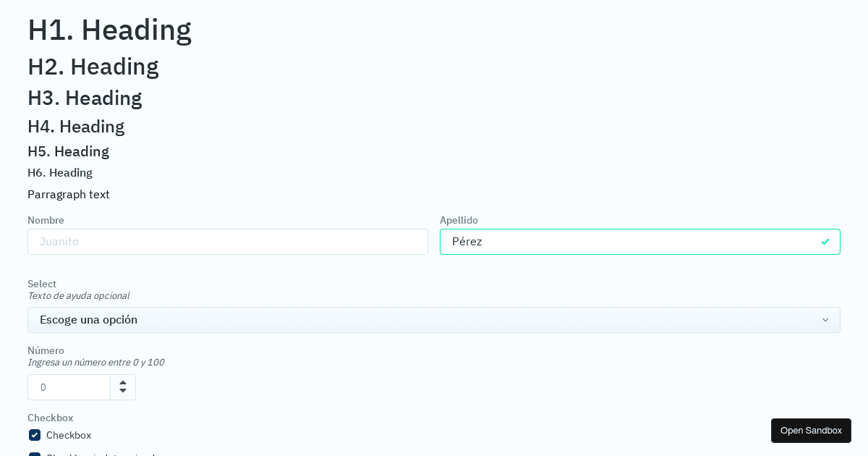Click the Parragraph text line
The width and height of the screenshot is (868, 456).
pyautogui.click(x=68, y=194)
